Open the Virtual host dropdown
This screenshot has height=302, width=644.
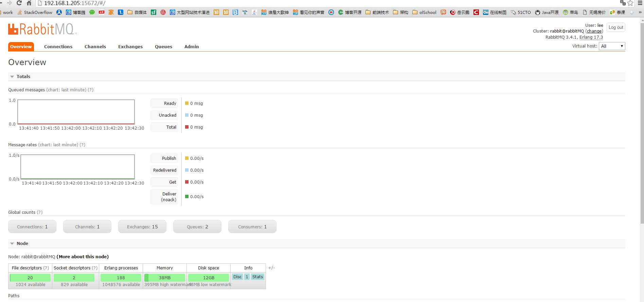[x=612, y=46]
